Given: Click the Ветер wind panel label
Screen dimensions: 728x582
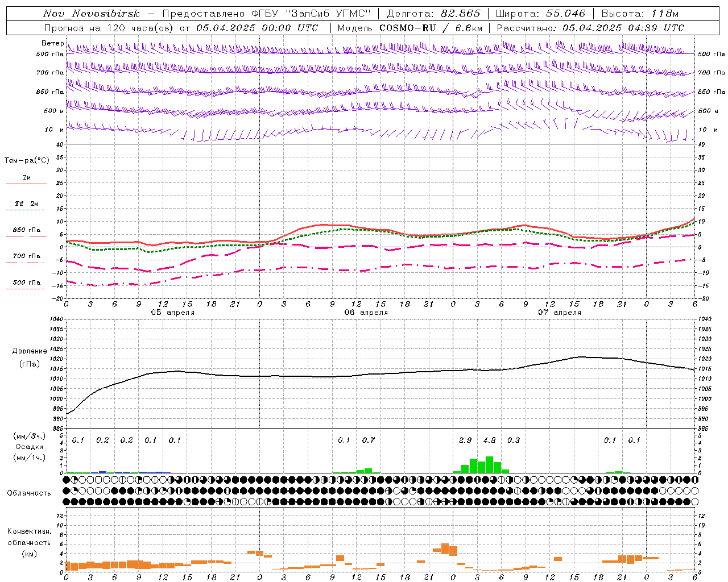Looking at the screenshot, I should coord(52,43).
